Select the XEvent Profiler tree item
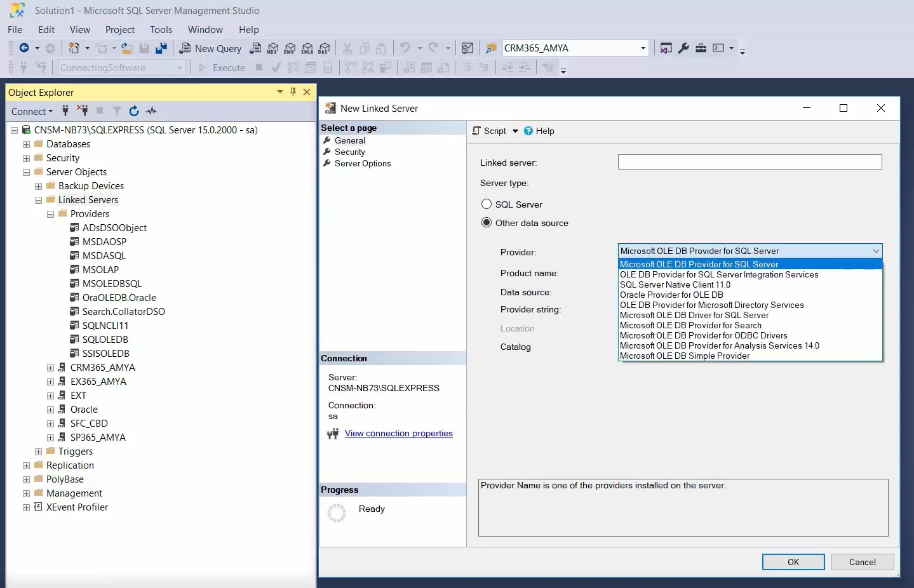 click(77, 507)
